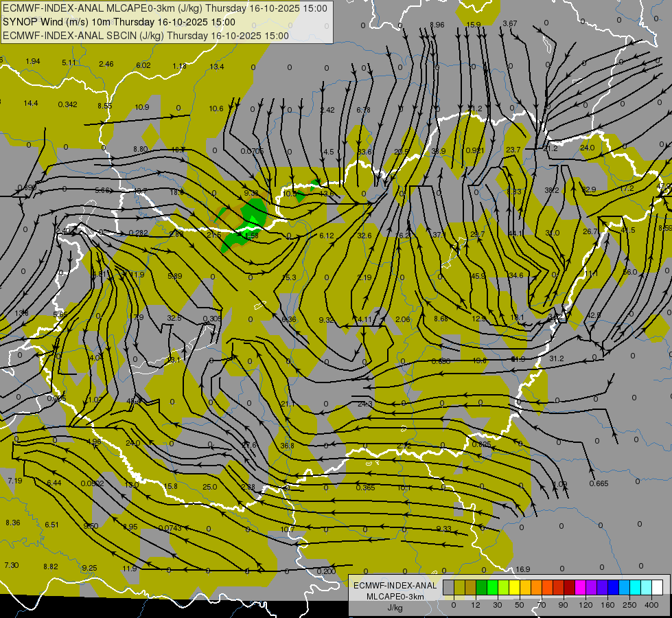Click the map value 83.6
672x618 pixels.
point(364,152)
